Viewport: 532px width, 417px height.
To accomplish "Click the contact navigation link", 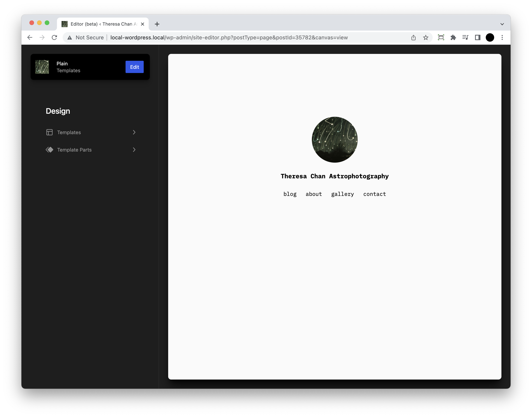I will 374,194.
